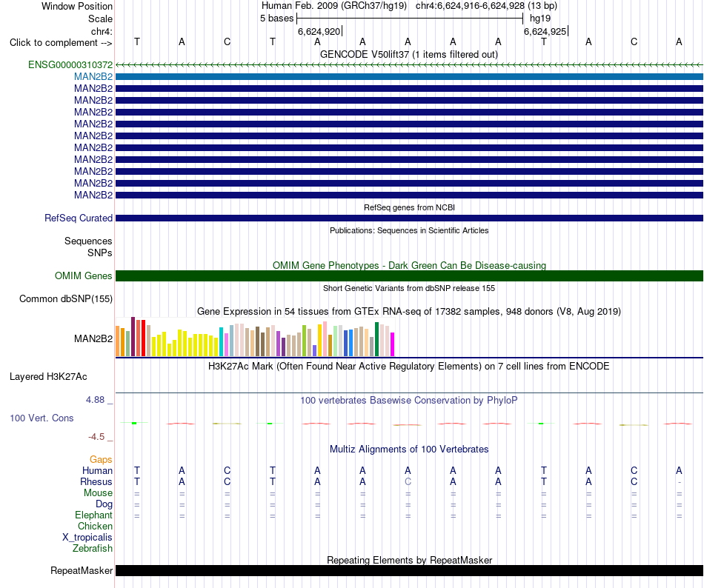Click the Scale label in the base position track
Image resolution: width=704 pixels, height=588 pixels.
[x=100, y=19]
